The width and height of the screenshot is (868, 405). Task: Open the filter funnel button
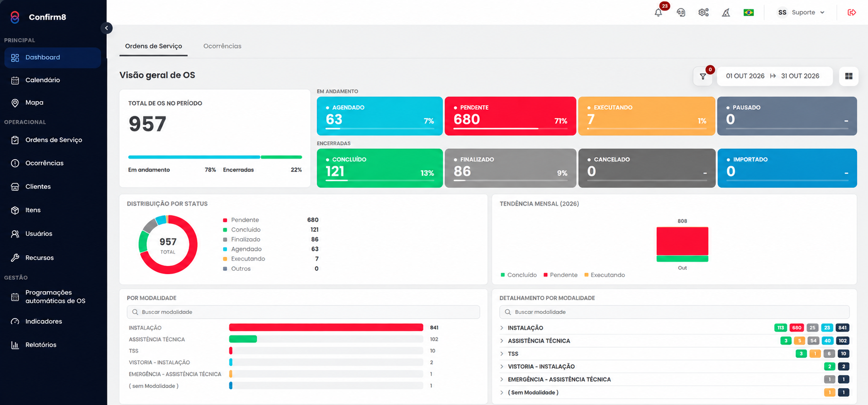(703, 76)
